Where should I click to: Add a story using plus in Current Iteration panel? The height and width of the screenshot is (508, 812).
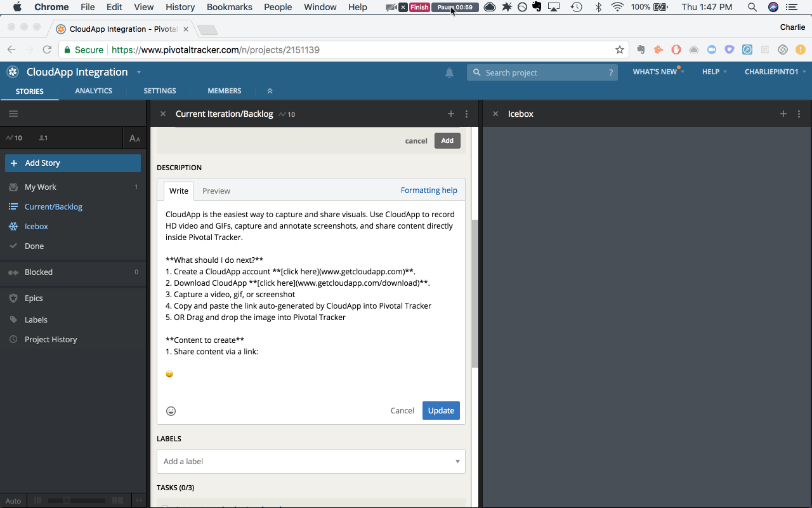point(451,114)
